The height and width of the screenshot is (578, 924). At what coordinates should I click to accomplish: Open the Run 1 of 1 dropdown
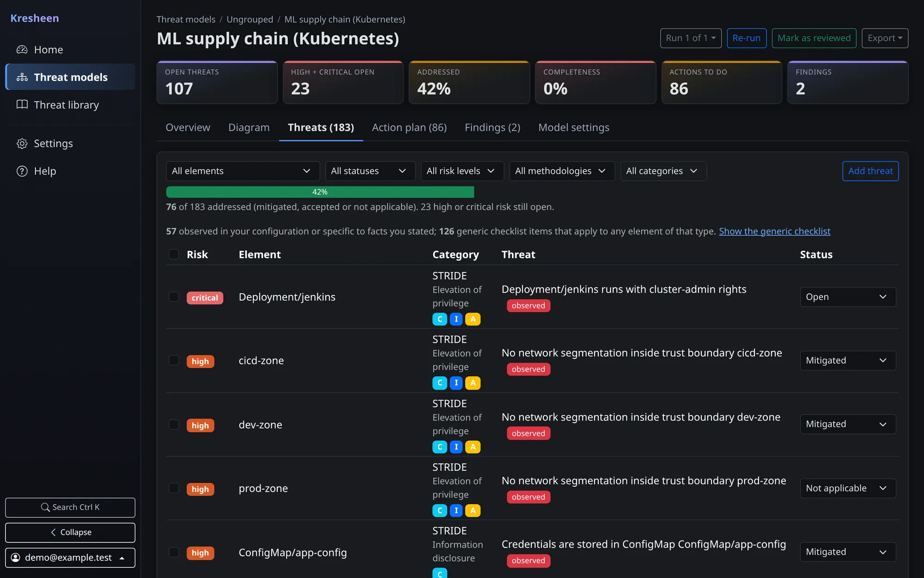coord(691,38)
